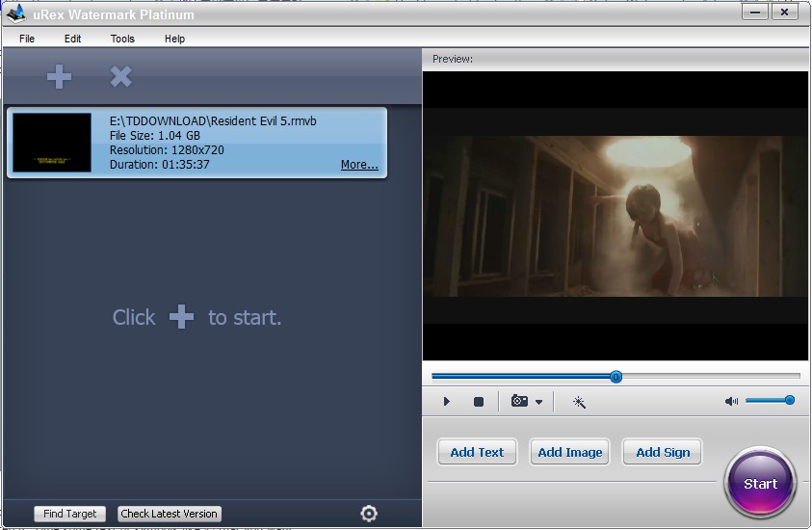Viewport: 812px width, 530px height.
Task: Click the Add Text button
Action: (x=477, y=452)
